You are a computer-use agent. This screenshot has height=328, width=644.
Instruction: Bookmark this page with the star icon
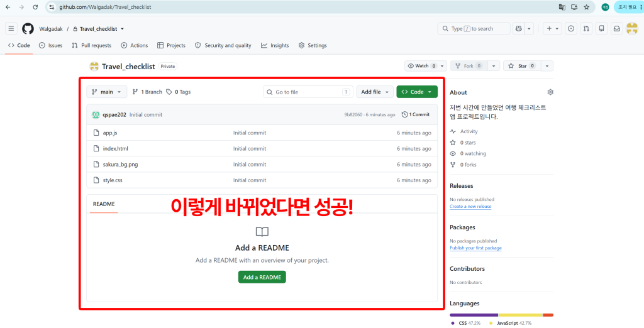pos(587,7)
